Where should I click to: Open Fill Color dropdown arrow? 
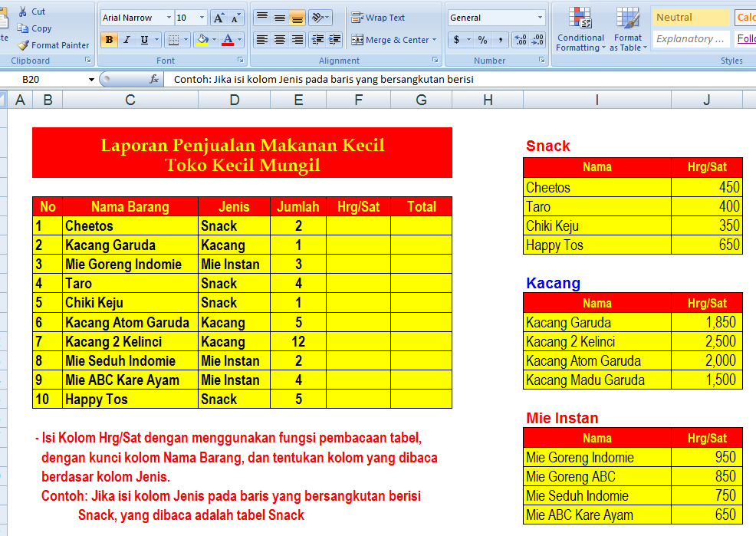tap(214, 40)
